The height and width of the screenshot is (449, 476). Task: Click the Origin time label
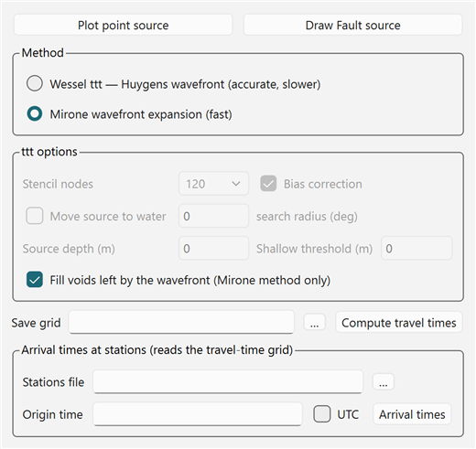point(52,414)
